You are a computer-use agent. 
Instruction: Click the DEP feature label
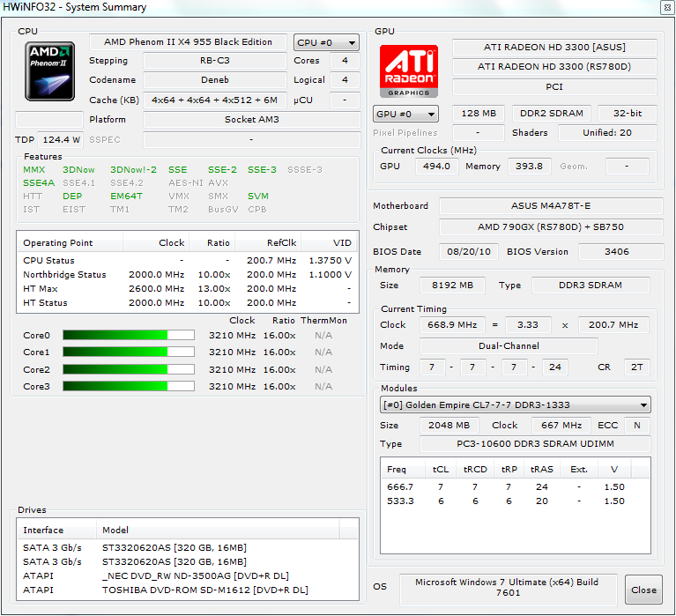click(x=72, y=197)
